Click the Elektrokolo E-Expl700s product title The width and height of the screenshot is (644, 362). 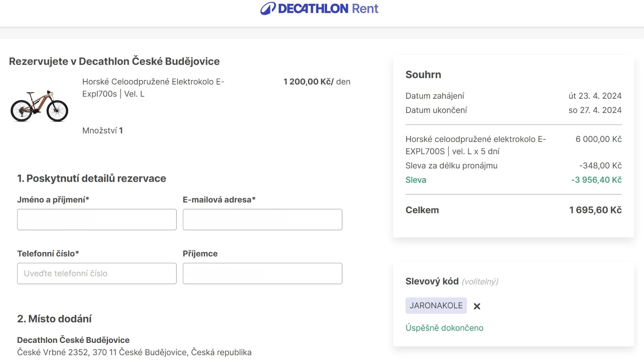[153, 88]
